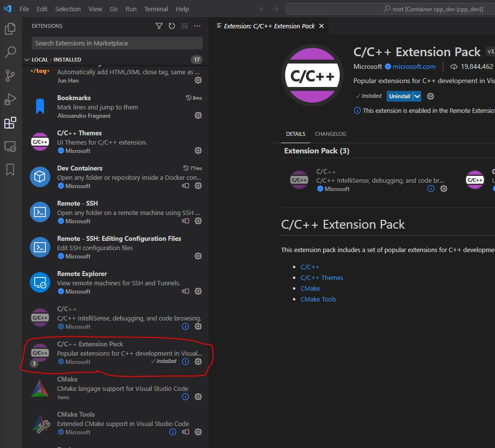The height and width of the screenshot is (448, 495).
Task: Open the Extensions view icon
Action: pos(10,123)
